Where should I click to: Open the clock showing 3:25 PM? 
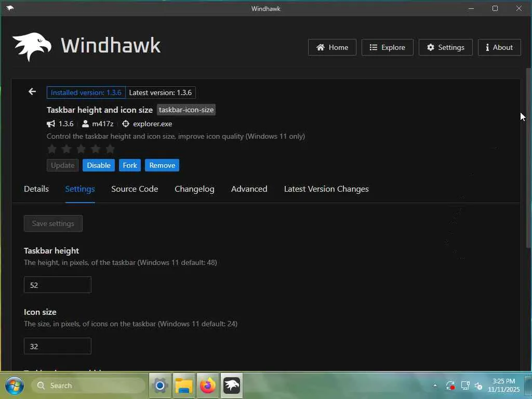503,385
